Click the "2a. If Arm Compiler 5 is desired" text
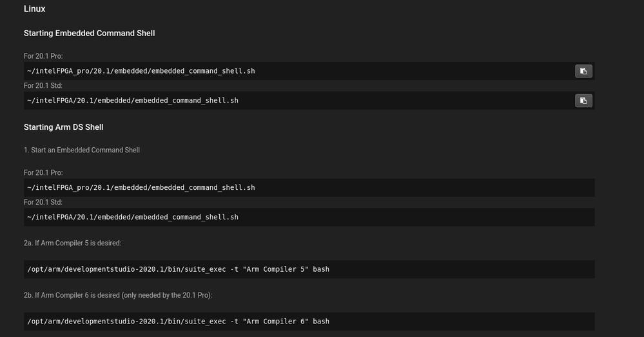The image size is (644, 337). [72, 243]
